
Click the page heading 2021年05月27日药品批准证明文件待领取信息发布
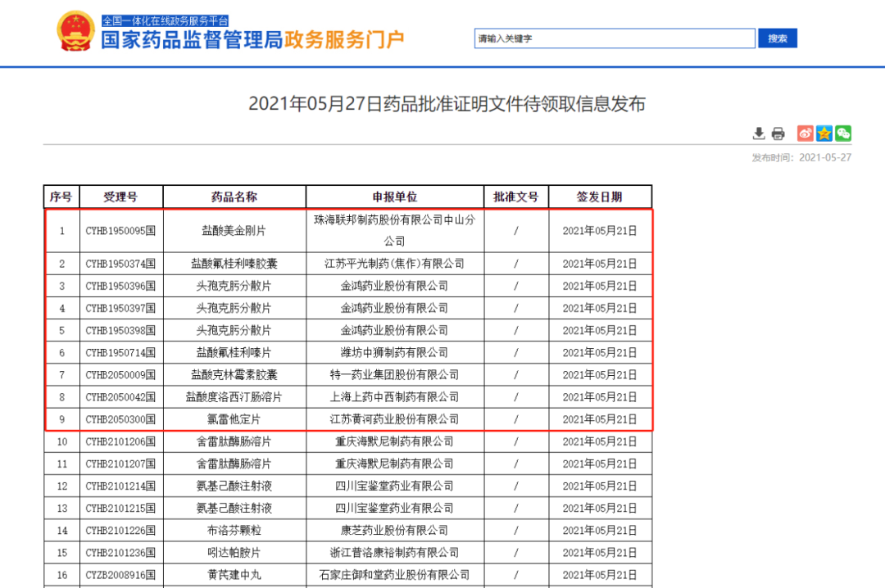point(447,104)
